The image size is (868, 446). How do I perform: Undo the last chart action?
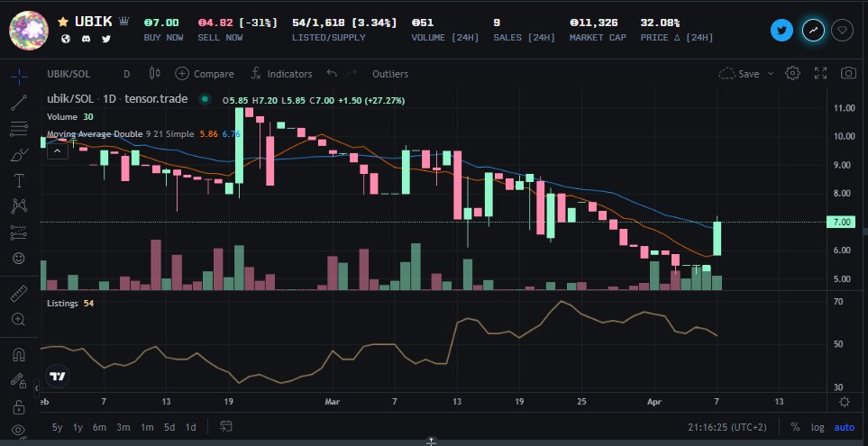click(332, 74)
